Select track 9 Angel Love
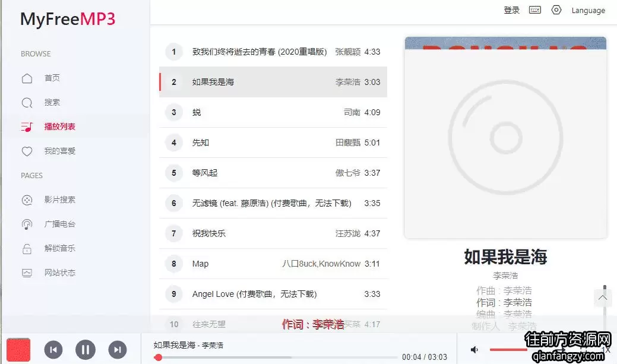Viewport: 617px width, 364px height. (273, 294)
